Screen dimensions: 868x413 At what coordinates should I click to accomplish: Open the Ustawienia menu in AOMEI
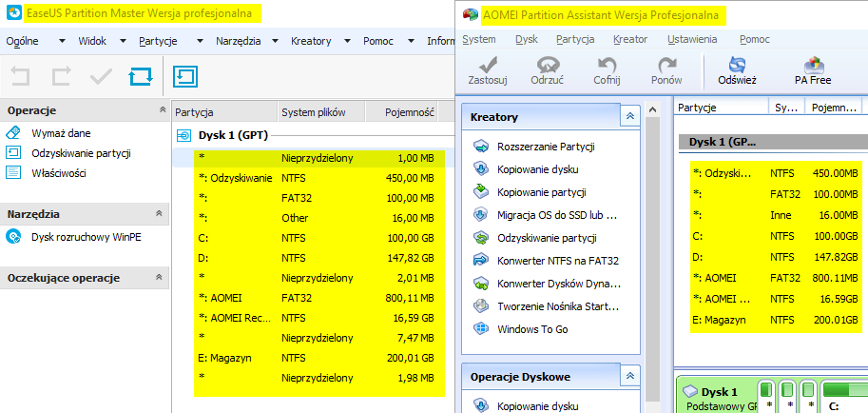click(x=692, y=40)
